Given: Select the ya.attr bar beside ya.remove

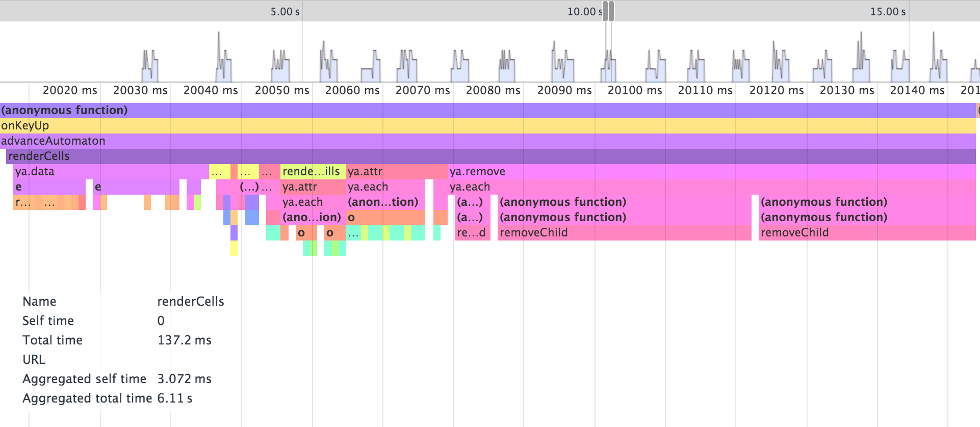Looking at the screenshot, I should click(x=397, y=172).
